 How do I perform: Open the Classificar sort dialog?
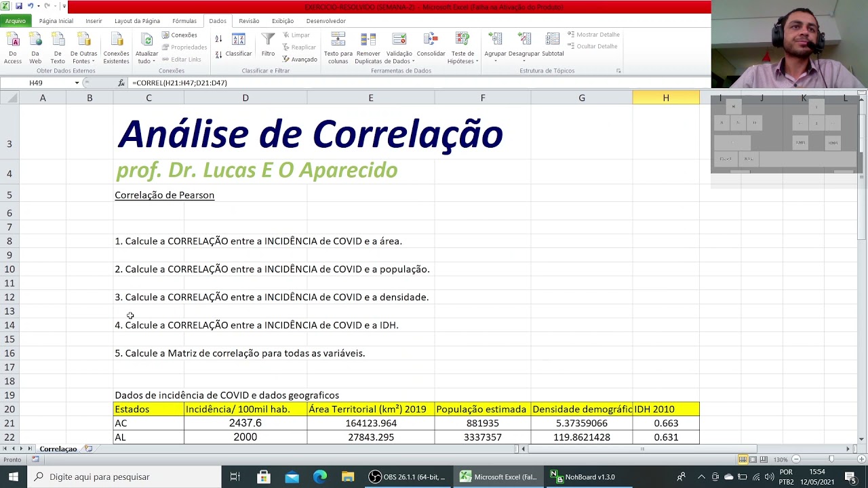pyautogui.click(x=238, y=45)
